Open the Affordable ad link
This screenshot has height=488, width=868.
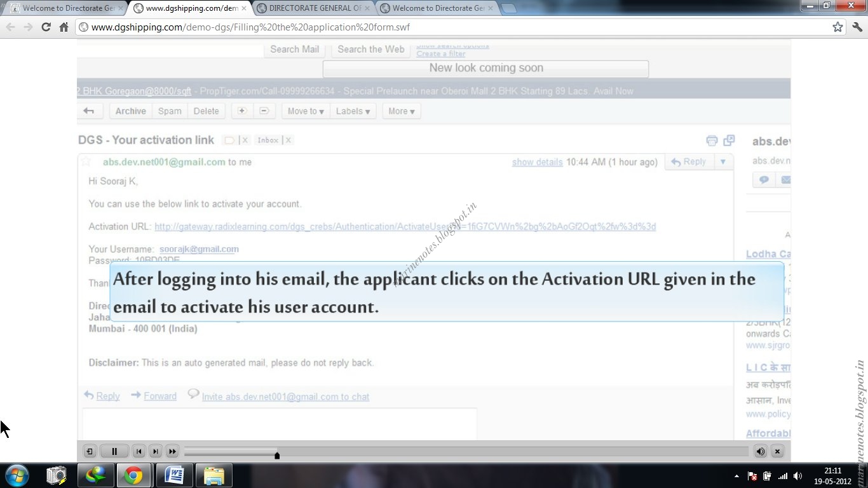coord(768,433)
